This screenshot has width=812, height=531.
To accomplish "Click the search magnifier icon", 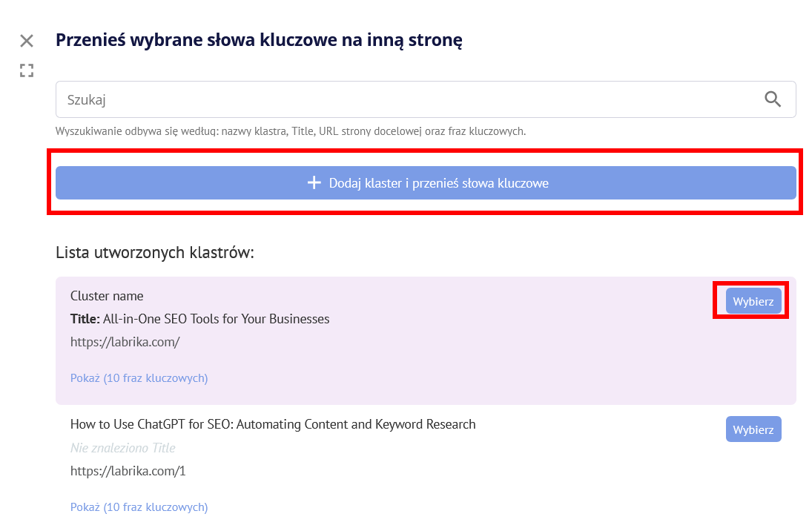I will click(773, 99).
